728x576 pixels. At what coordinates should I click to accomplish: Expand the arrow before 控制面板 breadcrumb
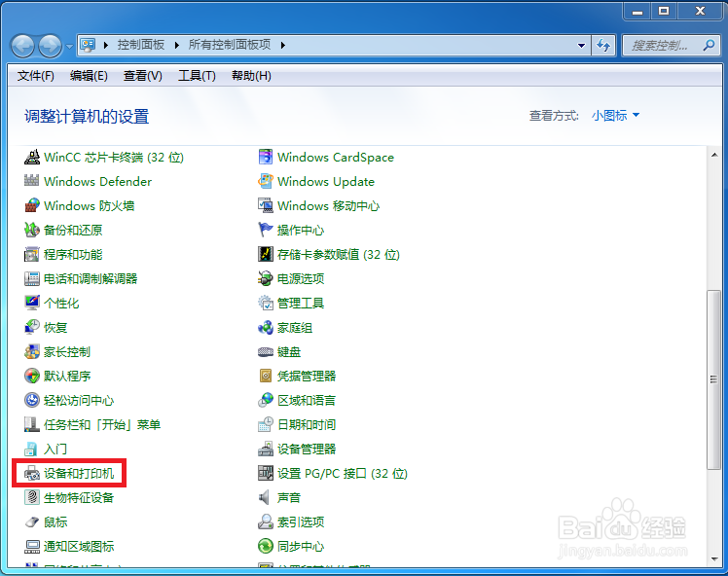tap(106, 45)
